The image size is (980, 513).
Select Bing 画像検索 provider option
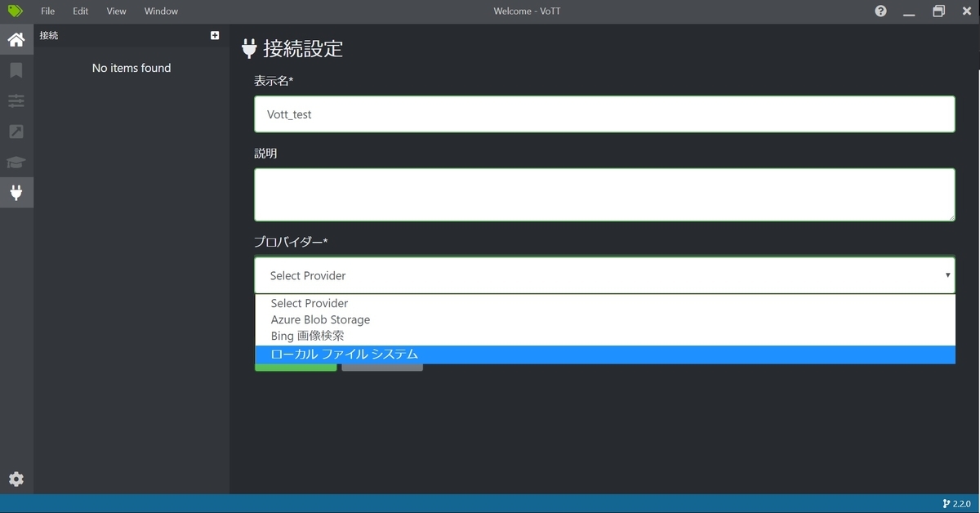click(307, 336)
